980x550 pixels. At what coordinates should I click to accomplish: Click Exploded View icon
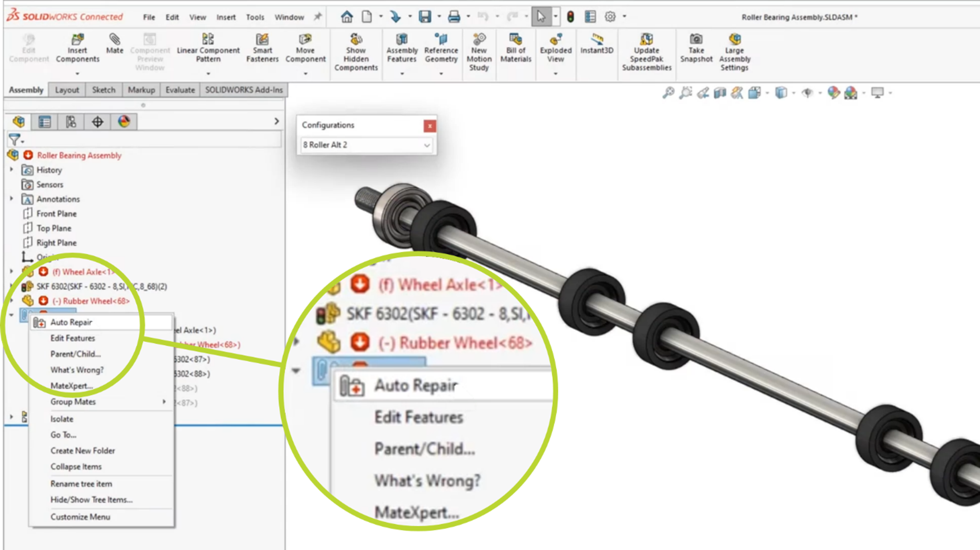[x=555, y=39]
